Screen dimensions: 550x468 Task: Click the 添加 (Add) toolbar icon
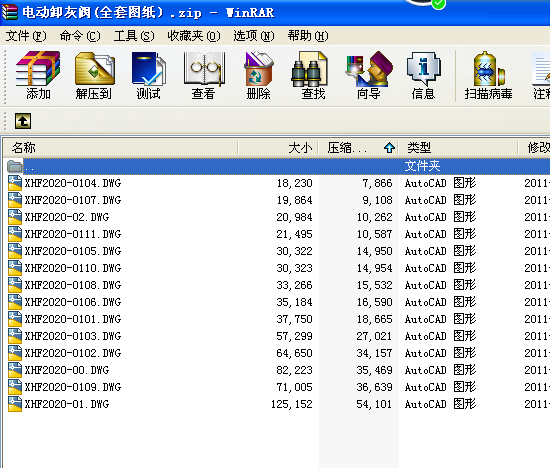tap(38, 68)
